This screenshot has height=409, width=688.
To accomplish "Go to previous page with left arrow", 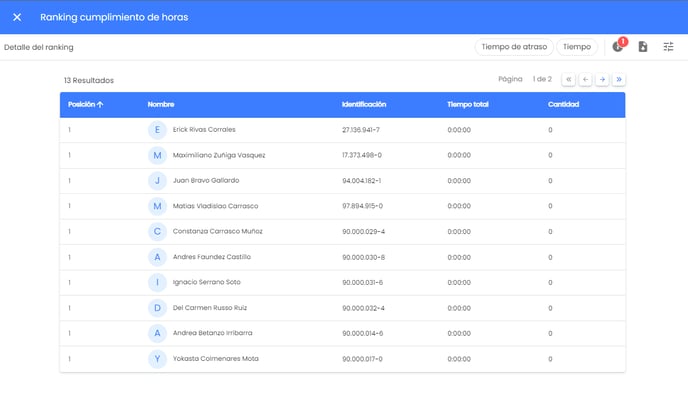I will (585, 79).
